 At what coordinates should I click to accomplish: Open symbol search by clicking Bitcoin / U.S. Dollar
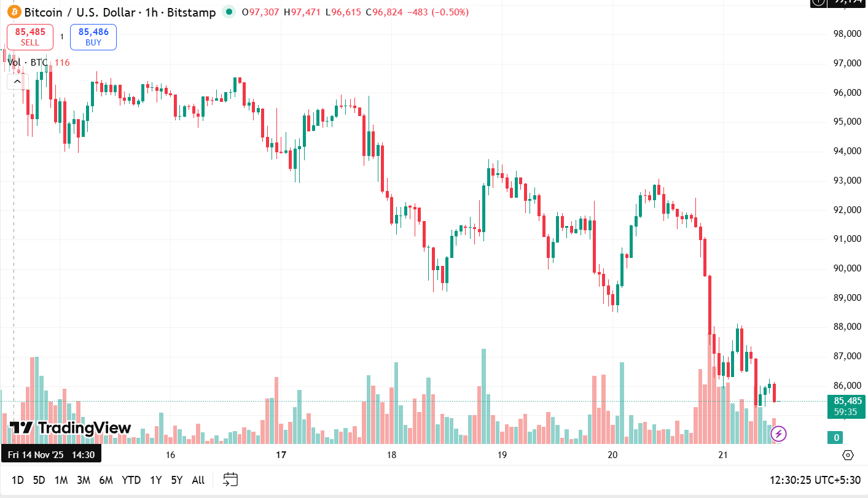(x=80, y=12)
